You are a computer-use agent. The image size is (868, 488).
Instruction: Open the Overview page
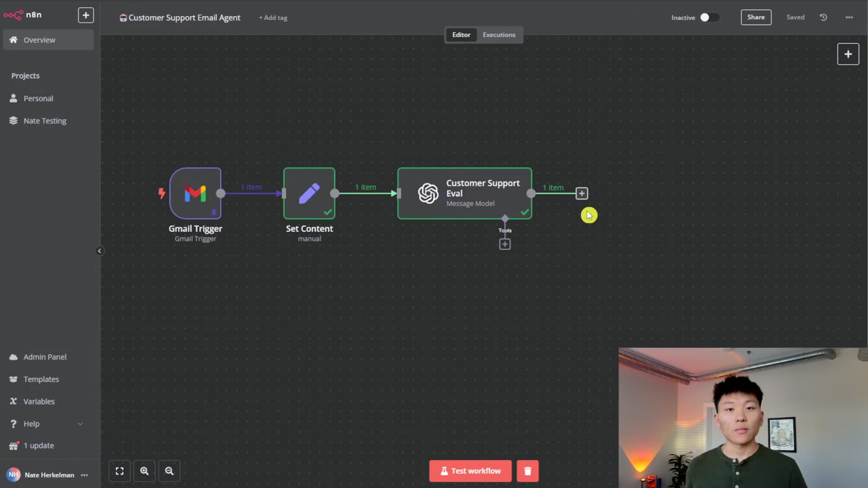pos(48,40)
